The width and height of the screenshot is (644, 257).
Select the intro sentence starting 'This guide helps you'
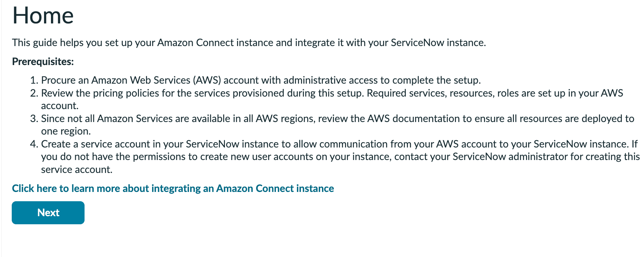(x=249, y=42)
